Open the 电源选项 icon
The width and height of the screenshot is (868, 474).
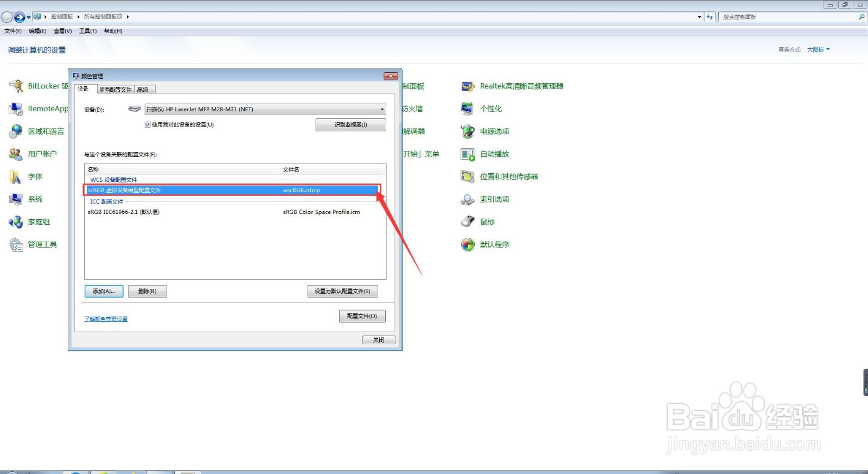click(x=468, y=131)
